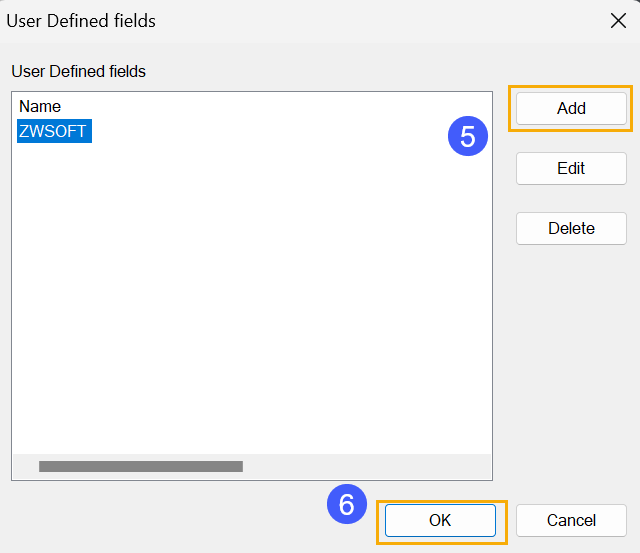The width and height of the screenshot is (640, 553).
Task: Open the Edit field dialog
Action: tap(571, 168)
